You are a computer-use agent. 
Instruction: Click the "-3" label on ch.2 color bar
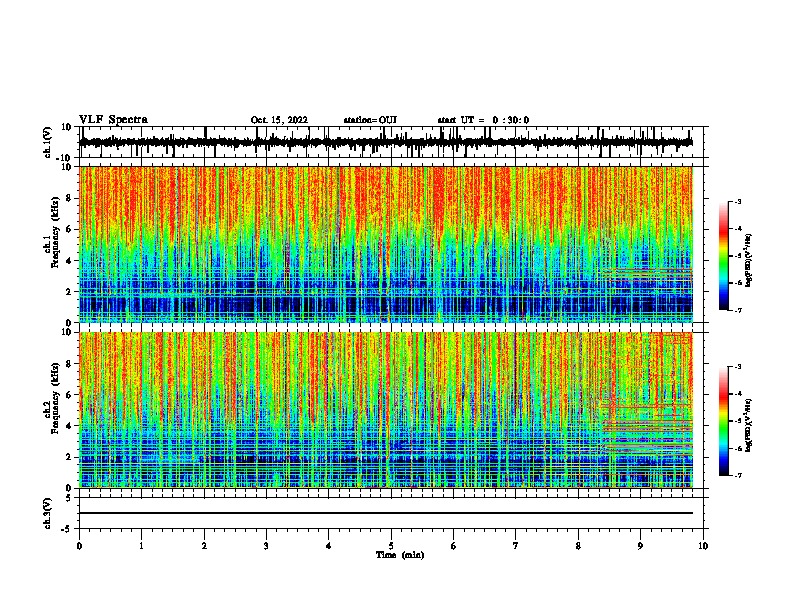(737, 367)
